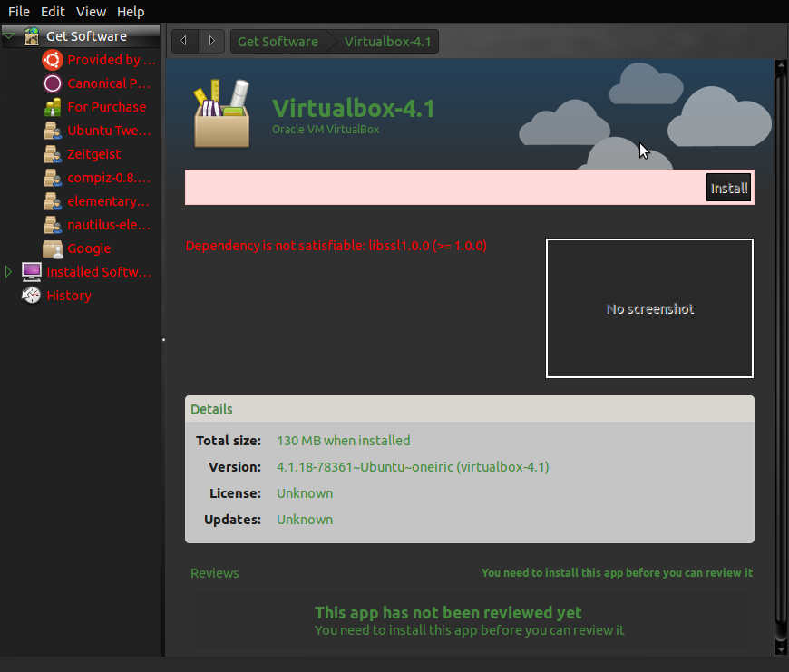Select Installed Software label in sidebar
The height and width of the screenshot is (672, 789).
point(99,272)
